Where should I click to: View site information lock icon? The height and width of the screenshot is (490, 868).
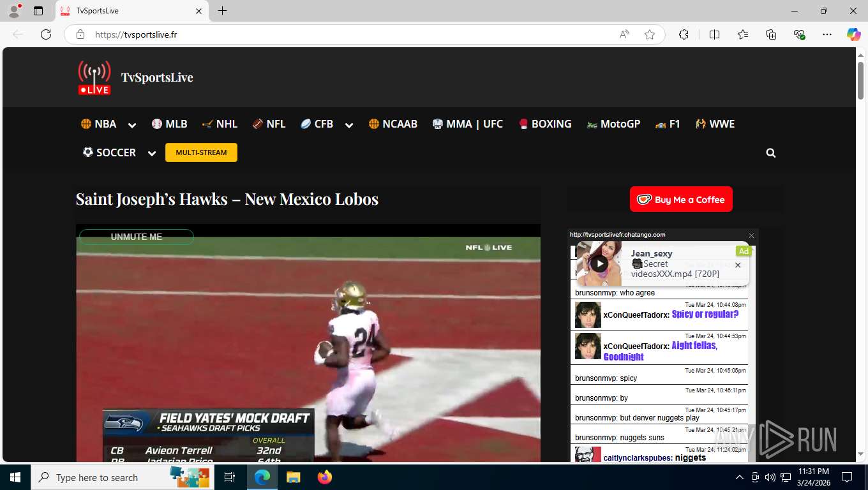80,34
